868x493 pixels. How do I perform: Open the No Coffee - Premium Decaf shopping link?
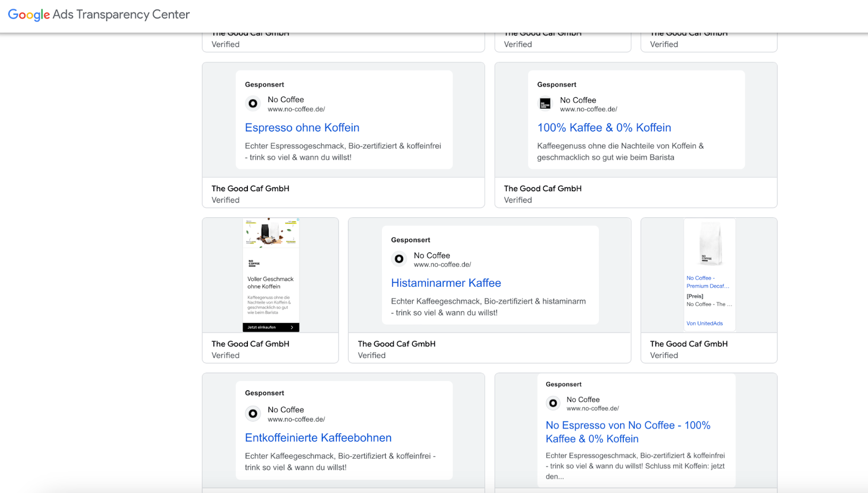coord(707,282)
